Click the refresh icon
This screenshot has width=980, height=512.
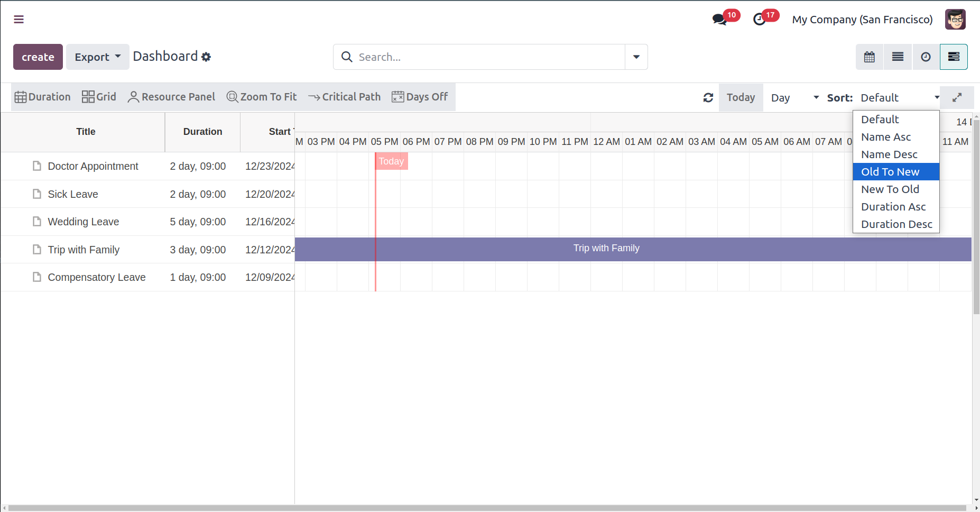708,98
